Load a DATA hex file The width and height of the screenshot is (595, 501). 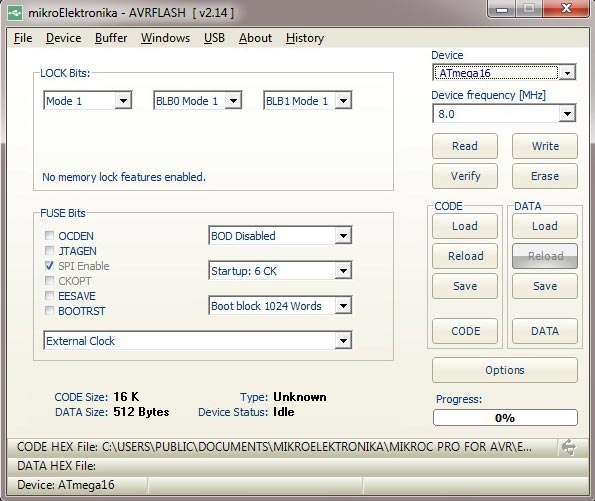(545, 226)
